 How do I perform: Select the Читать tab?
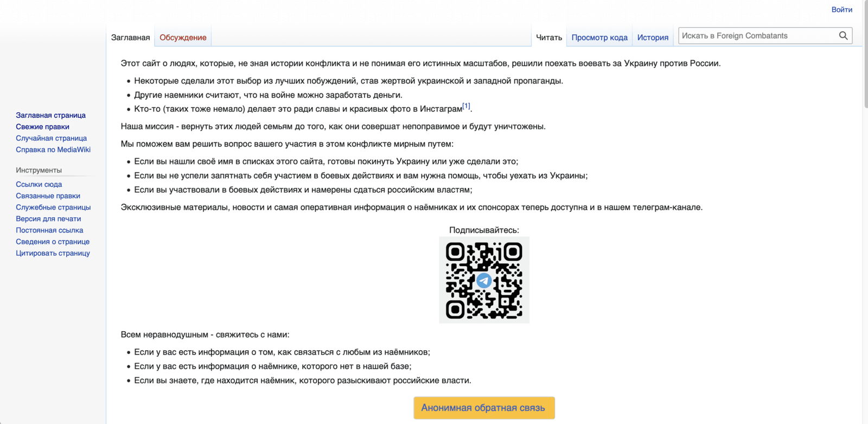click(549, 37)
